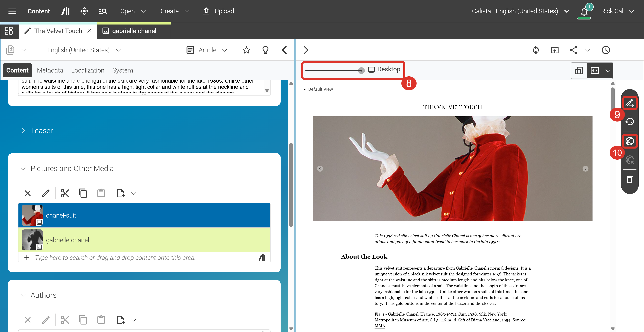
Task: Open preview in new window icon
Action: pyautogui.click(x=554, y=50)
